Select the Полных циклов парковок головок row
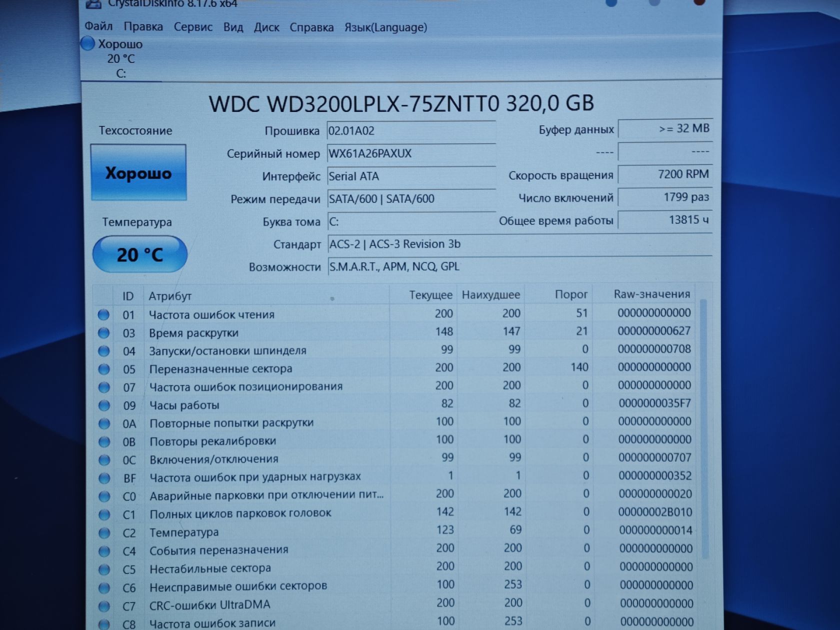840x630 pixels. (x=395, y=513)
